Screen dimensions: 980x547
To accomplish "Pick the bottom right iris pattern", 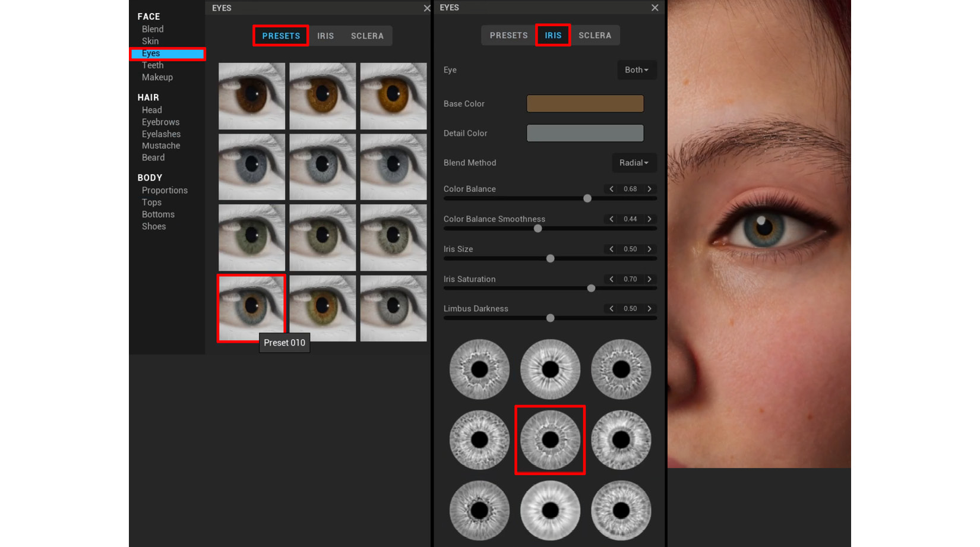I will coord(621,511).
